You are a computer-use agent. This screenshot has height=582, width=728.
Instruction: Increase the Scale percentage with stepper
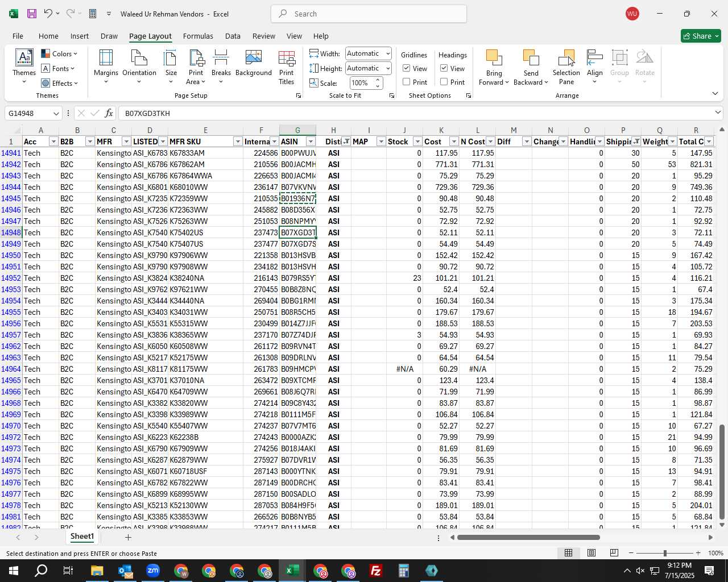point(378,80)
